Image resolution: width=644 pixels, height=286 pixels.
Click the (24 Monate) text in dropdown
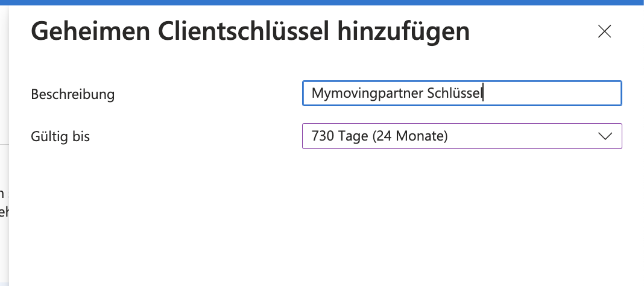410,136
